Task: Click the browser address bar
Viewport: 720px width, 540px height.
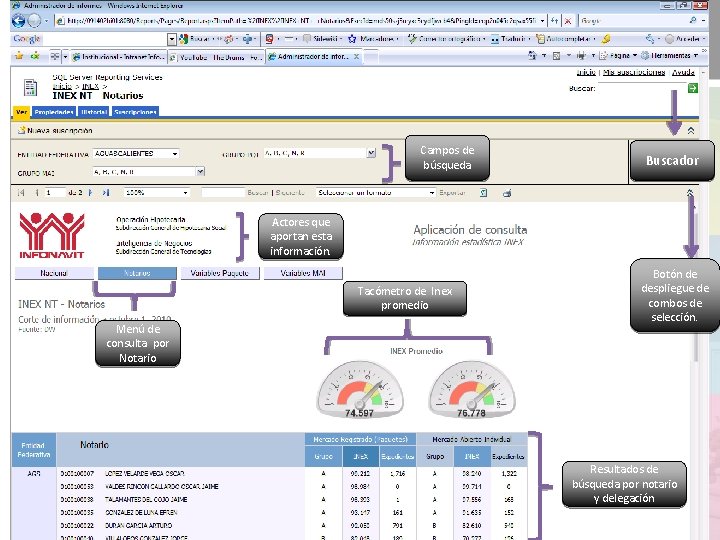Action: coord(300,21)
